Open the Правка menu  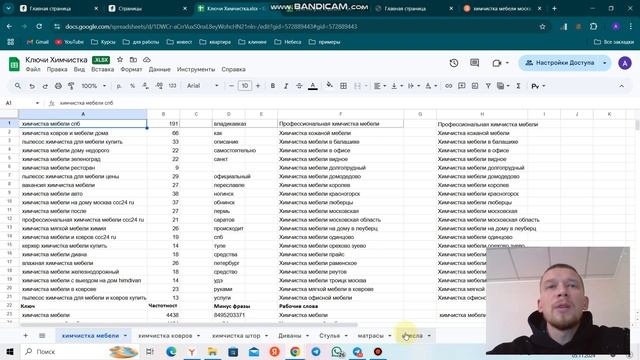click(57, 69)
